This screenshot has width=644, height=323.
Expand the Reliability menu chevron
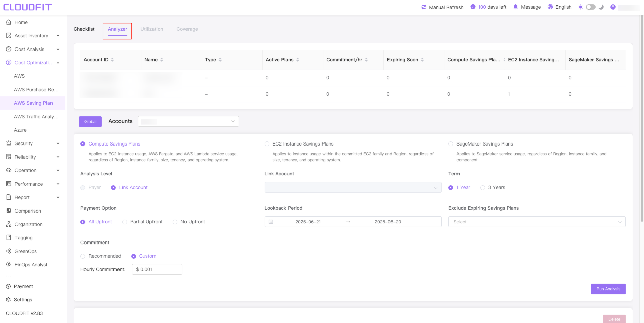point(58,157)
